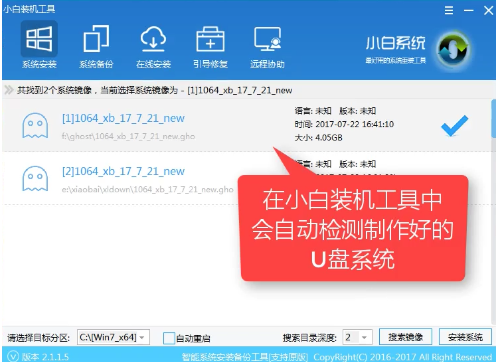Image resolution: width=496 pixels, height=362 pixels.
Task: Click the blue checkmark on image [1]
Action: coord(454,126)
